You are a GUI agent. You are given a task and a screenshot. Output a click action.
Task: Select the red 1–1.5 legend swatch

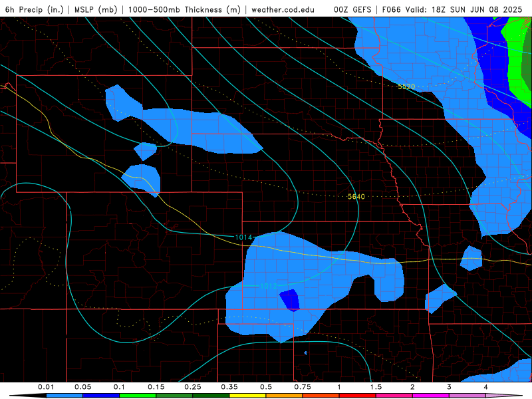click(x=358, y=396)
